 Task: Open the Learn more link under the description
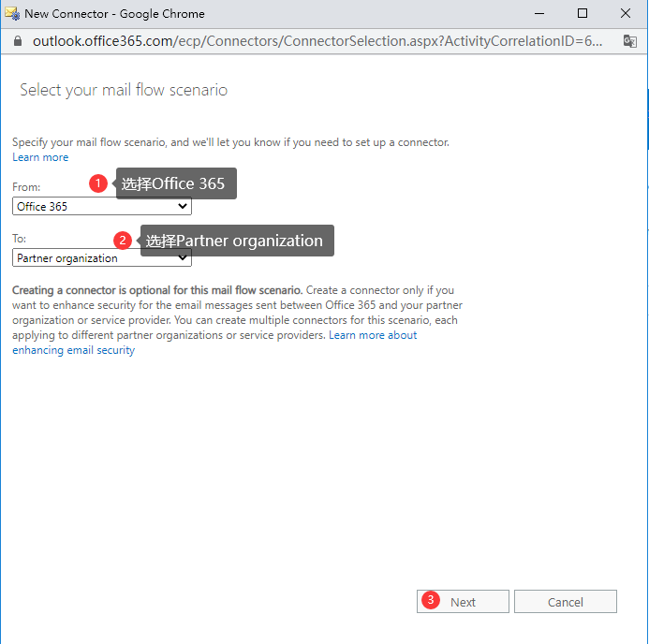pos(40,157)
